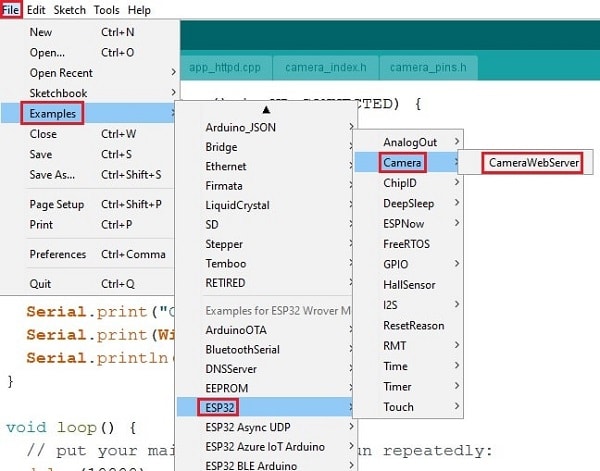Select GPIO submenu entry
The image size is (600, 471).
point(408,264)
